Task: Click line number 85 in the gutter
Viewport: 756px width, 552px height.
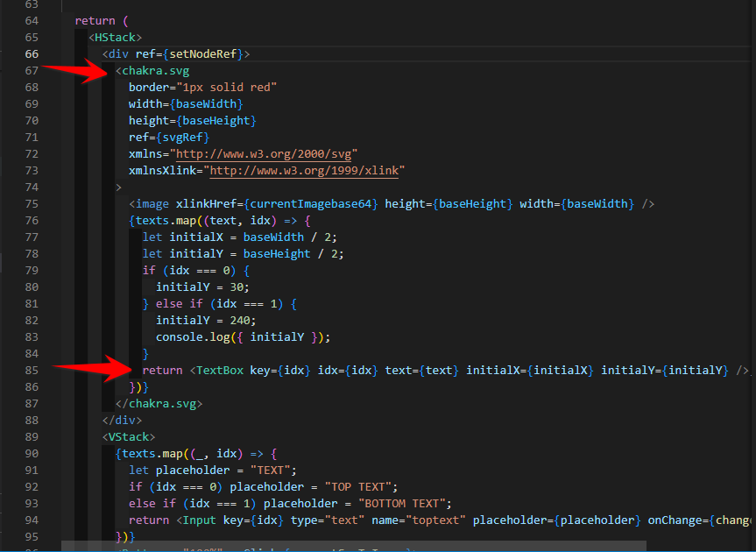Action: click(x=32, y=370)
